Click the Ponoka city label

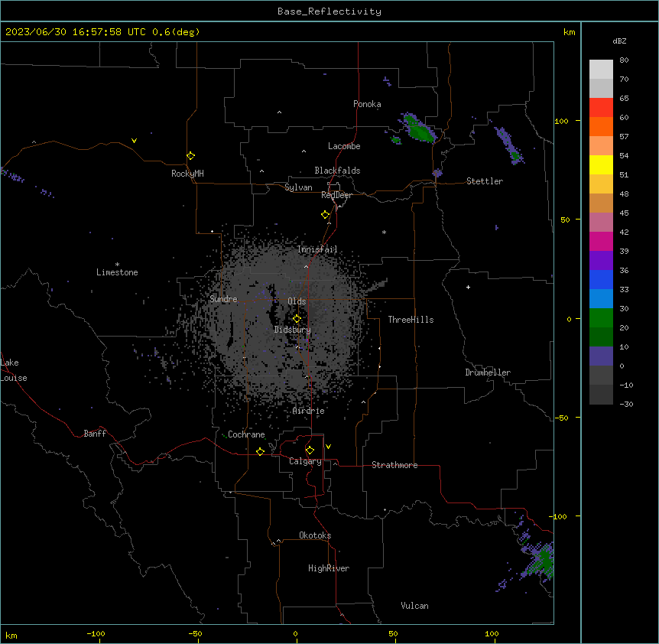(367, 104)
